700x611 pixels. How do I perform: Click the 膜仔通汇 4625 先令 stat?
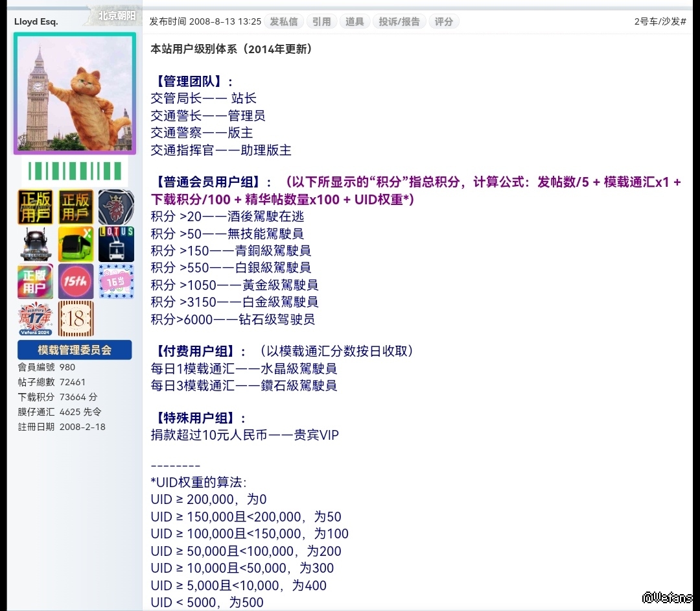point(60,412)
